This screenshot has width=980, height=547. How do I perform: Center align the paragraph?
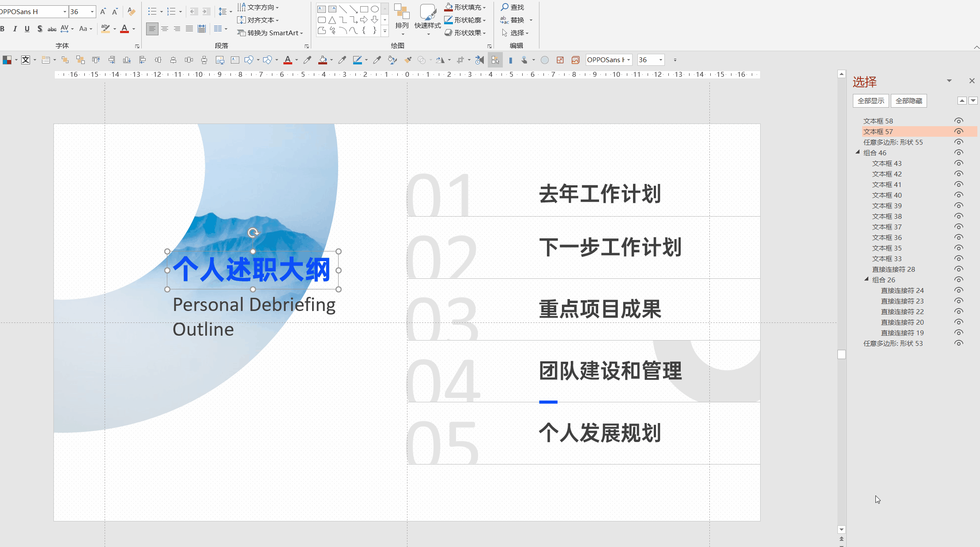click(x=165, y=29)
